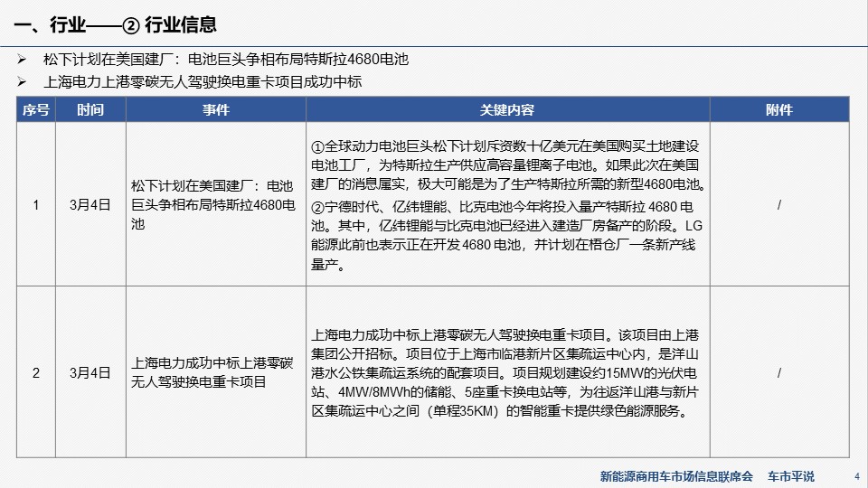This screenshot has height=488, width=868.
Task: Select the bullet about 上海电力上港零碳无人驾驶换电重卡项目成功中标
Action: coord(202,82)
